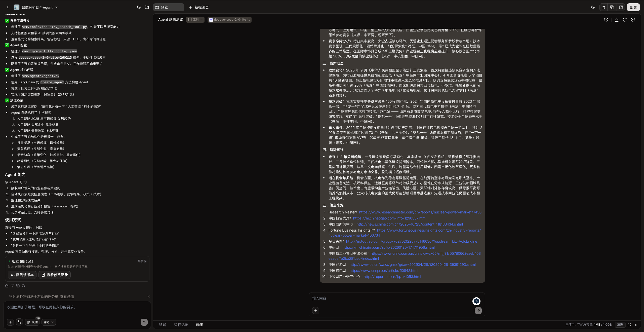
Task: Clear the conversation with the broom icon
Action: click(x=616, y=20)
